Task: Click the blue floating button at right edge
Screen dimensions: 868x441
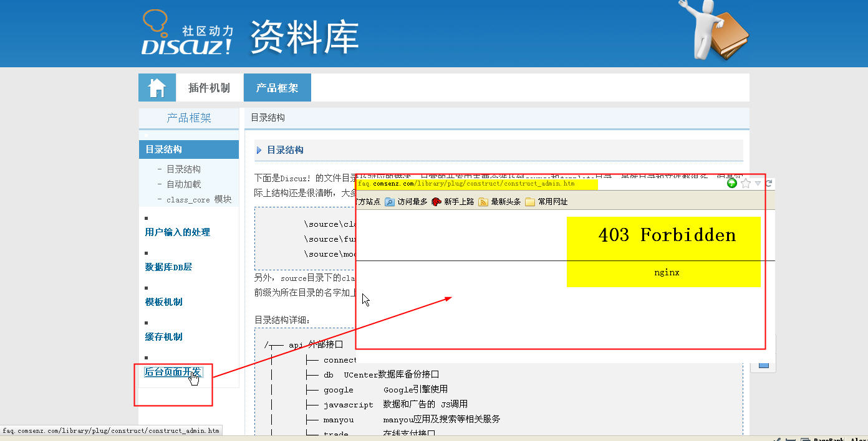Action: tap(764, 364)
